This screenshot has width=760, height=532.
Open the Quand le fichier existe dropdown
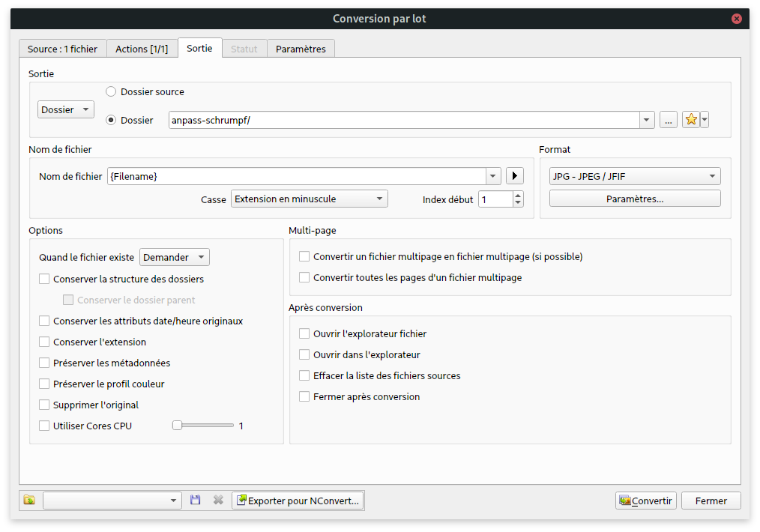[x=175, y=257]
